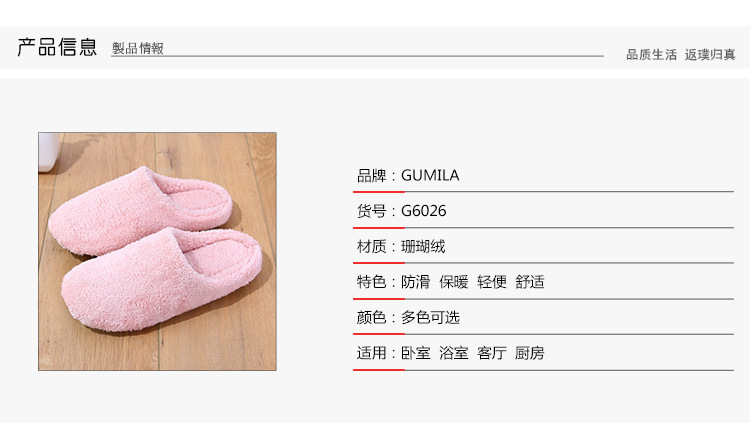Viewport: 750px width, 438px height.
Task: Click the 厨房 applicable room text
Action: (529, 353)
